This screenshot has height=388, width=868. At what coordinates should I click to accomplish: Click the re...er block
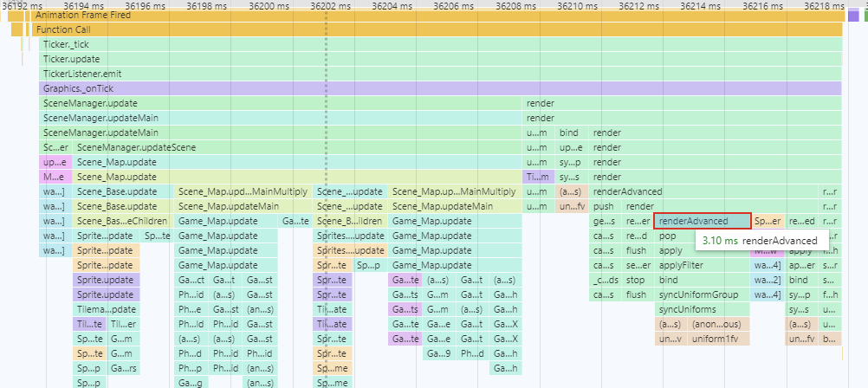tap(638, 221)
